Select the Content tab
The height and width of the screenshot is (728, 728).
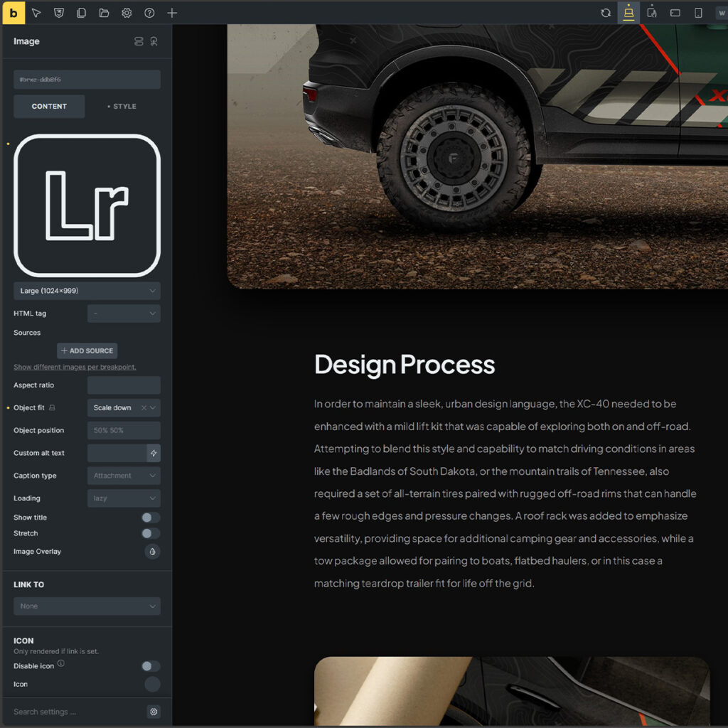(49, 107)
